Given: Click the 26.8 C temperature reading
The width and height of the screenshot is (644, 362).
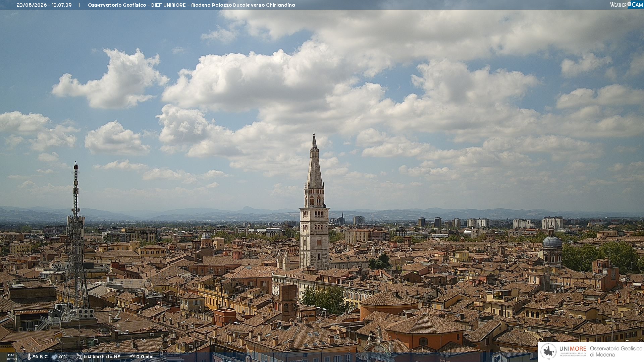Looking at the screenshot, I should click(x=40, y=357).
